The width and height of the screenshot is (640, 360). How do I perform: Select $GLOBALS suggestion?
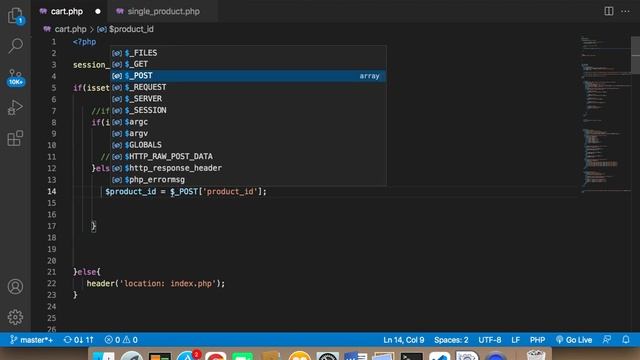tap(248, 144)
